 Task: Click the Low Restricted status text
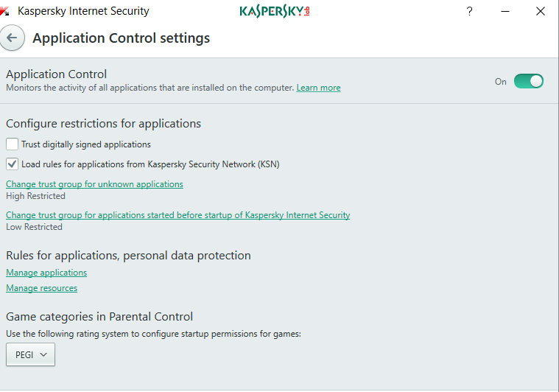point(34,227)
